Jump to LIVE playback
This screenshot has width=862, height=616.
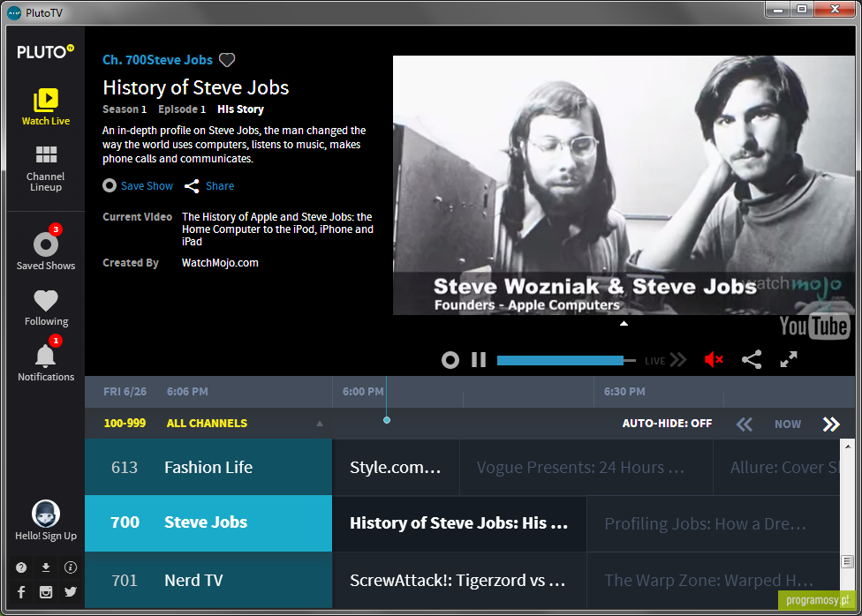click(x=666, y=360)
